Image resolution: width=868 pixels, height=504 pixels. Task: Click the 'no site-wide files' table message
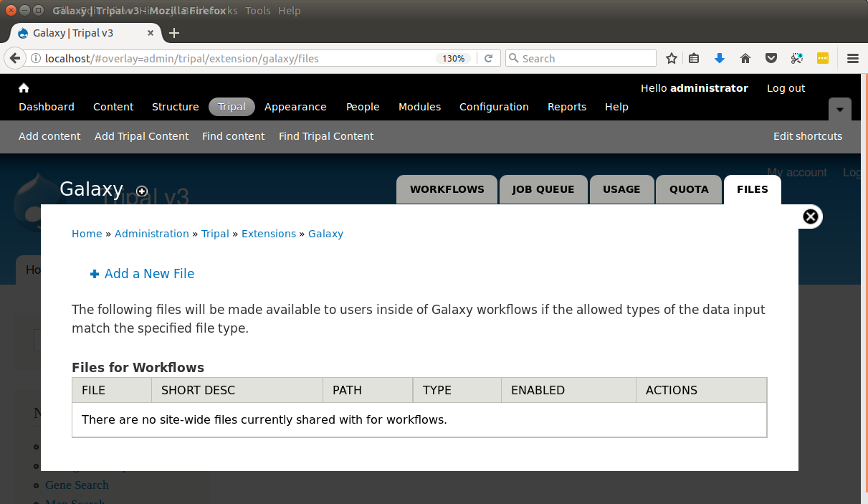264,419
